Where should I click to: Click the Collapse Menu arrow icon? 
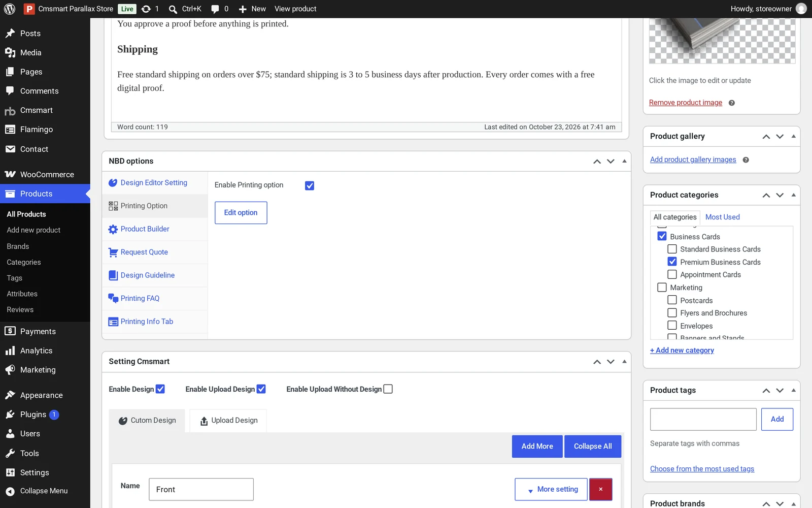10,491
